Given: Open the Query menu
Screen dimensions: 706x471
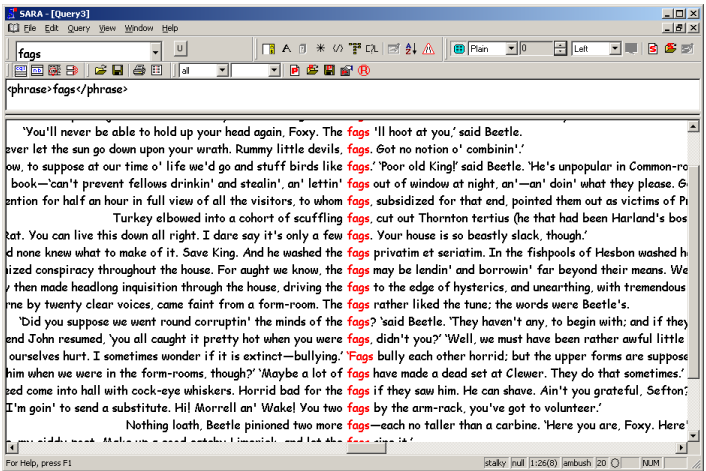Looking at the screenshot, I should point(78,28).
